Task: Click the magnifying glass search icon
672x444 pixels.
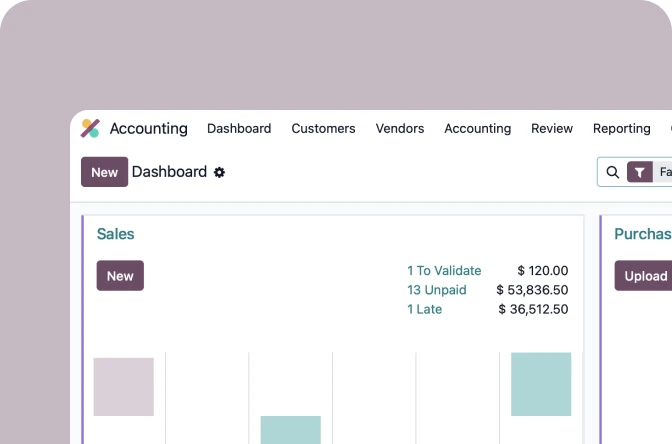Action: 612,172
